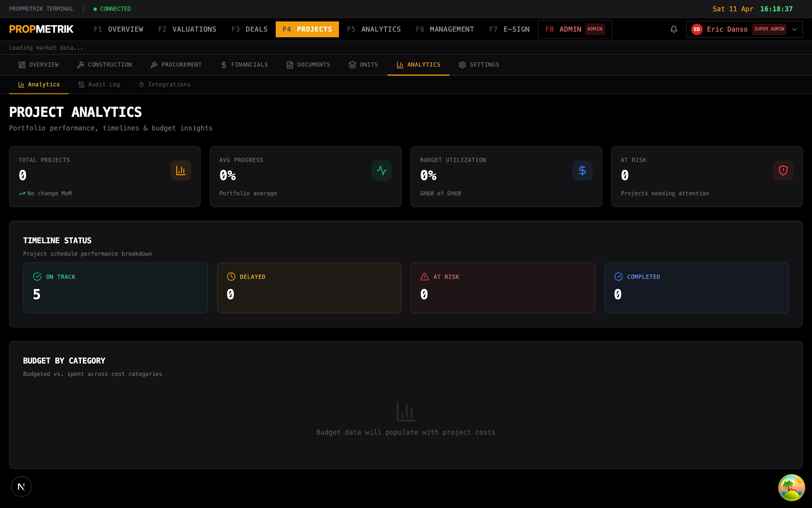Expand the user menu chevron
Screen dimensions: 812x508
(794, 29)
